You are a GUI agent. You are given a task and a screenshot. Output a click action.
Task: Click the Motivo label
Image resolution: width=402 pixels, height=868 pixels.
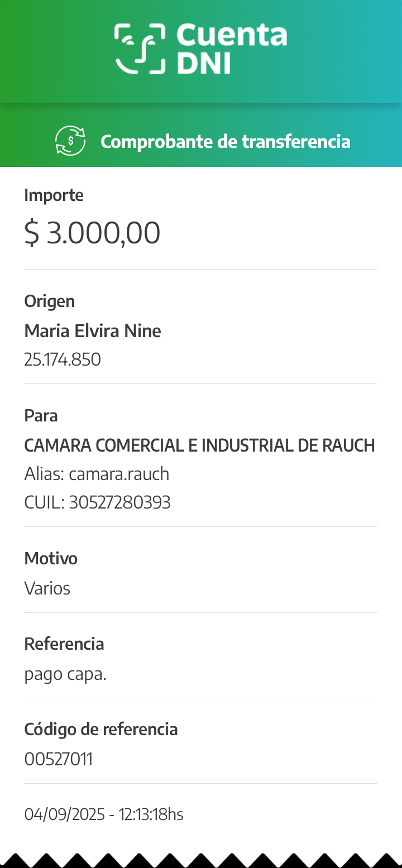pos(51,558)
